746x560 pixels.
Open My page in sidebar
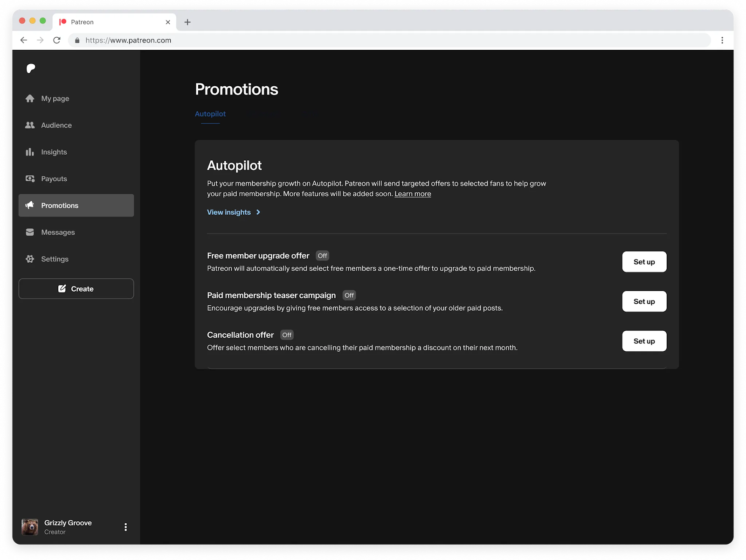tap(76, 98)
